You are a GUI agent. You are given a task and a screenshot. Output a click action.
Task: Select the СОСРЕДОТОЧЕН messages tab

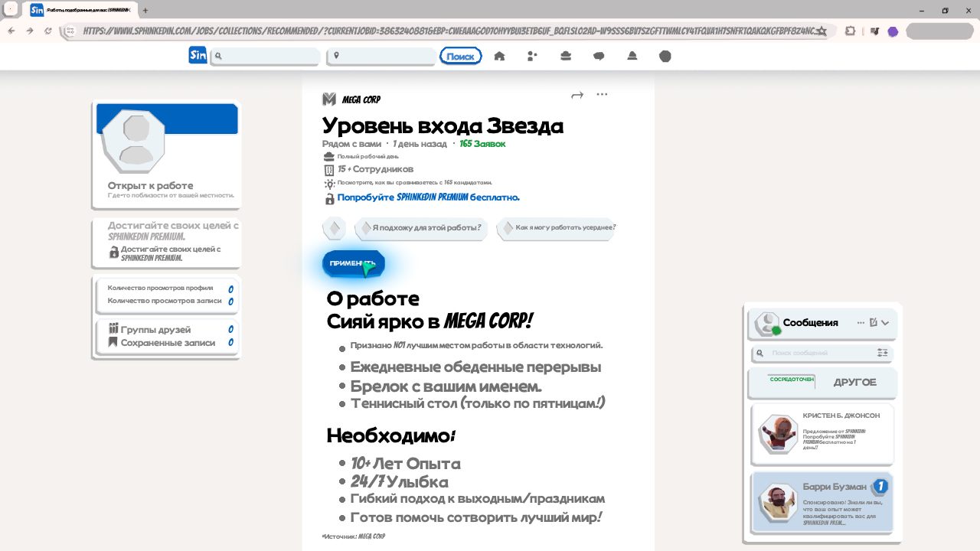tap(791, 380)
